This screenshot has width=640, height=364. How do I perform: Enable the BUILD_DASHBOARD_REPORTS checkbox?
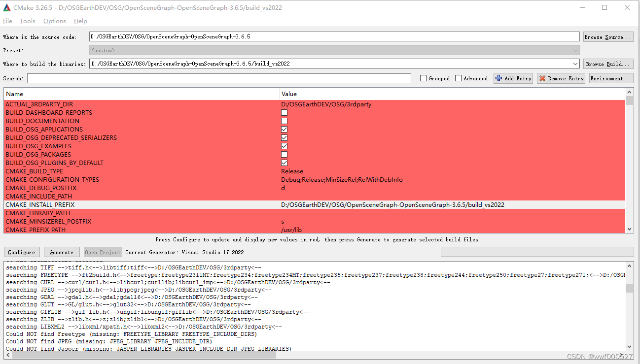click(284, 112)
